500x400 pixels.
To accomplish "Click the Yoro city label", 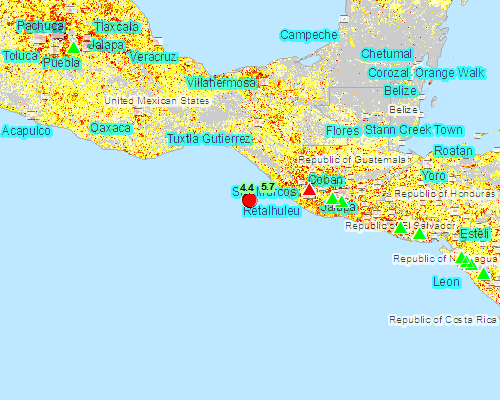I will pyautogui.click(x=434, y=175).
